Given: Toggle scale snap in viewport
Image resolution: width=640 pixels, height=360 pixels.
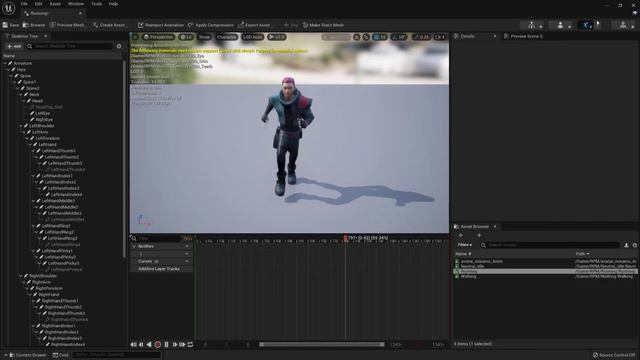Looking at the screenshot, I should 421,37.
